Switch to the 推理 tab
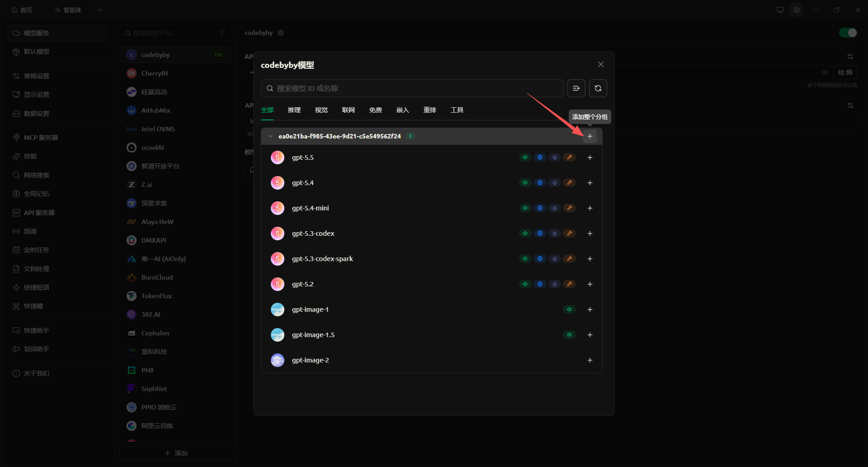The width and height of the screenshot is (868, 467). point(294,110)
